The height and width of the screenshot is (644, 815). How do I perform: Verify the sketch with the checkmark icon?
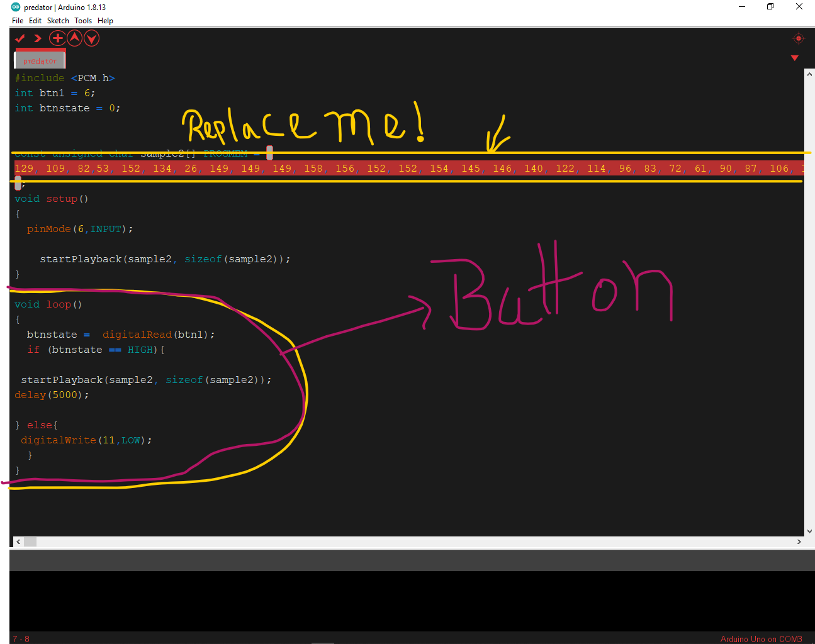point(20,38)
